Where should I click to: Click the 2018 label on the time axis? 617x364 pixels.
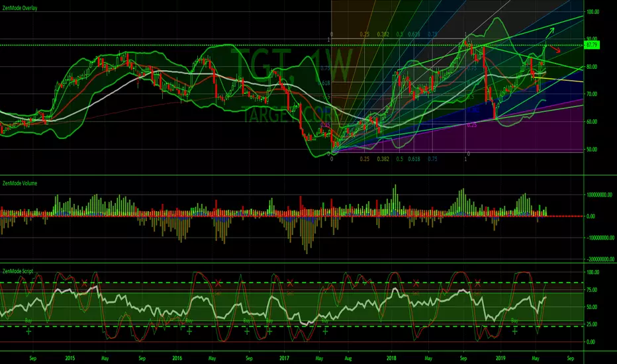pyautogui.click(x=391, y=358)
